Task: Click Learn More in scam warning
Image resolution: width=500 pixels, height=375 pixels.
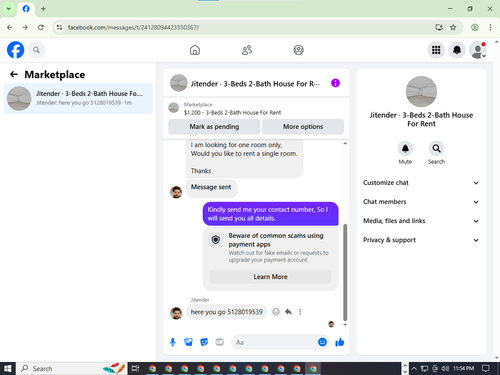Action: pyautogui.click(x=270, y=277)
